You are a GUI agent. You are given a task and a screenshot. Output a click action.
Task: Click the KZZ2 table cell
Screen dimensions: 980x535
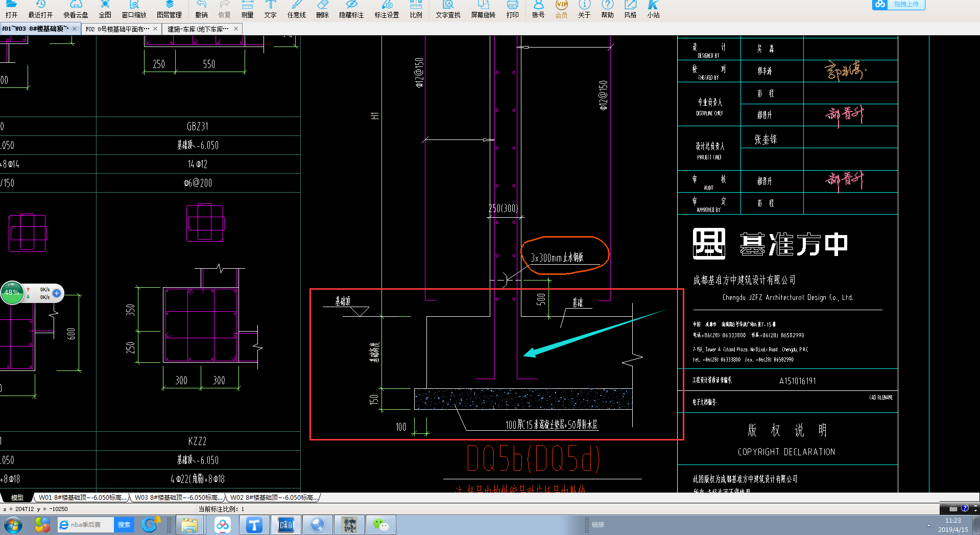click(x=197, y=441)
